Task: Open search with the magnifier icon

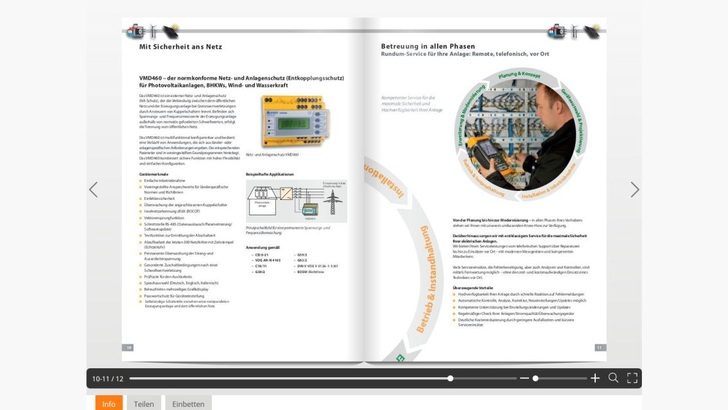Action: coord(614,378)
